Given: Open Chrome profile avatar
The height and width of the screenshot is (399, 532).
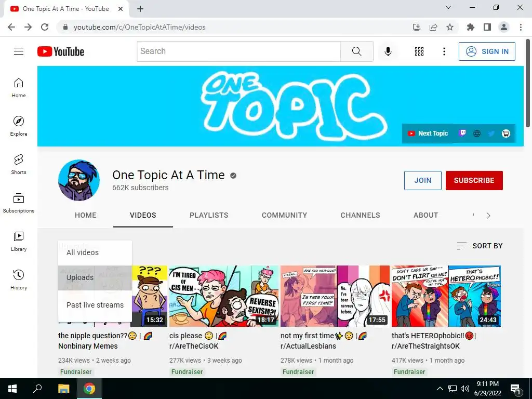Looking at the screenshot, I should [x=504, y=27].
